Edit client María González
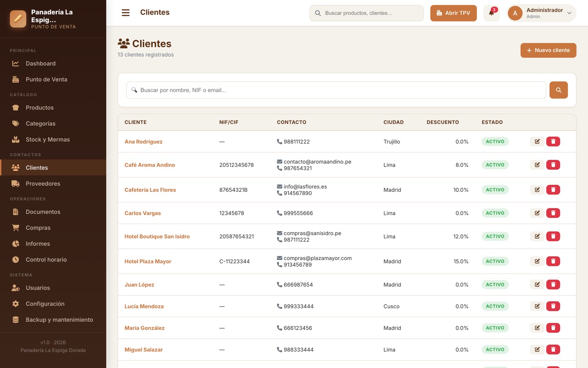 537,328
